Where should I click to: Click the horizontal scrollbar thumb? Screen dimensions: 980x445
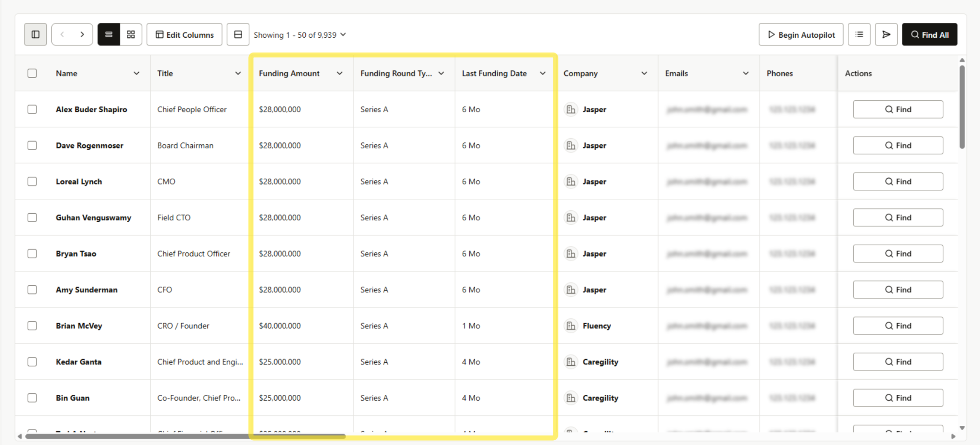coord(185,436)
